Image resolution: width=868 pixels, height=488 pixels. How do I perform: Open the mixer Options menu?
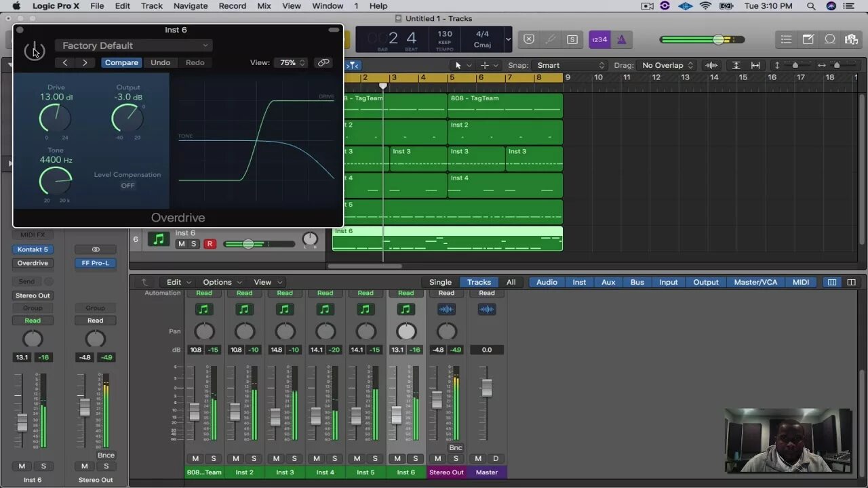tap(221, 282)
